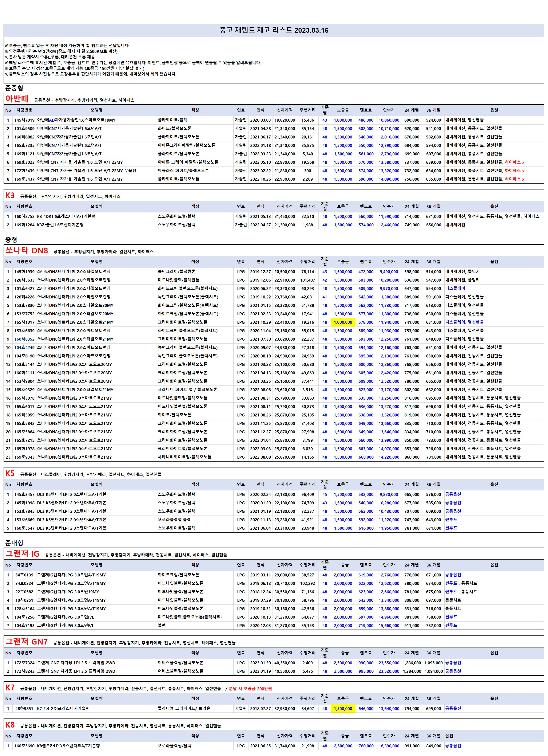
Task: Click the color '아틀라스 화이트/블랙모노톤'
Action: [183, 171]
